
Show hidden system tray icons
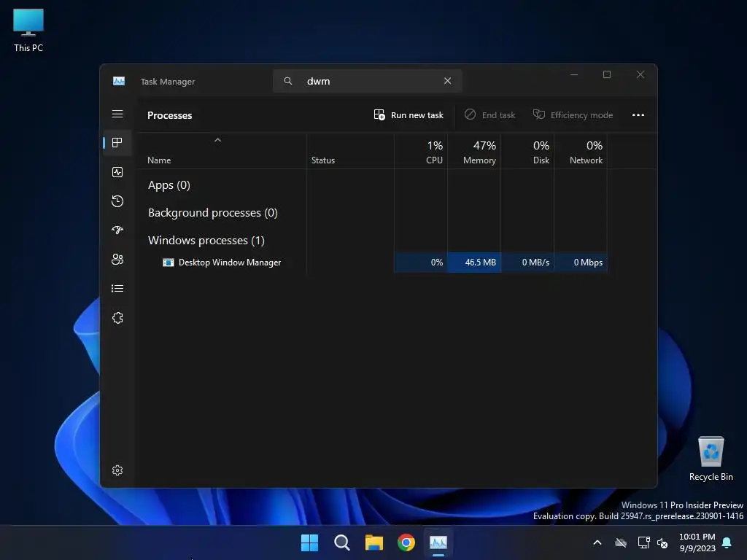click(x=597, y=542)
